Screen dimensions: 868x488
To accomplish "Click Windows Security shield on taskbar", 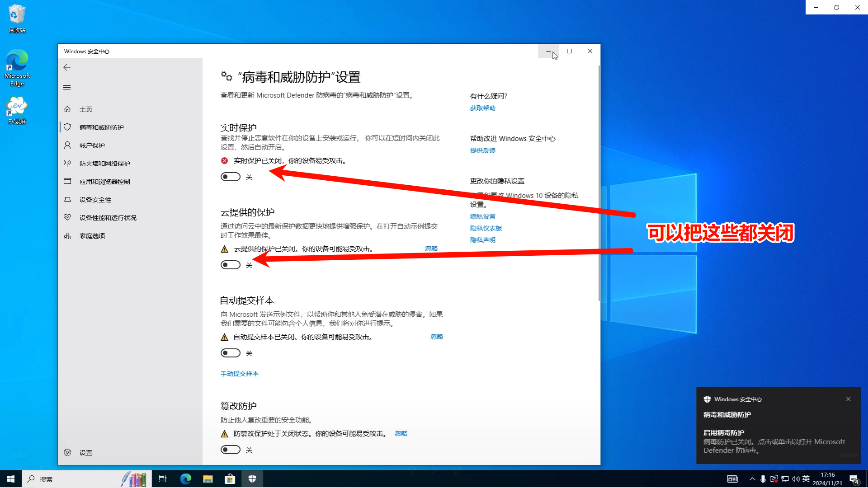I will point(252,479).
